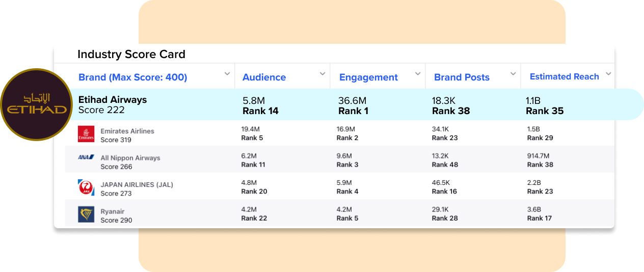Click Ryanair's Score 290 text
This screenshot has width=644, height=272.
pyautogui.click(x=116, y=220)
